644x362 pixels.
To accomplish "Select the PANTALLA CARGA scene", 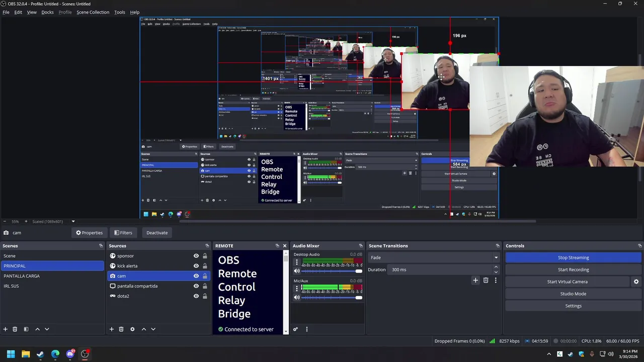I will click(x=52, y=276).
